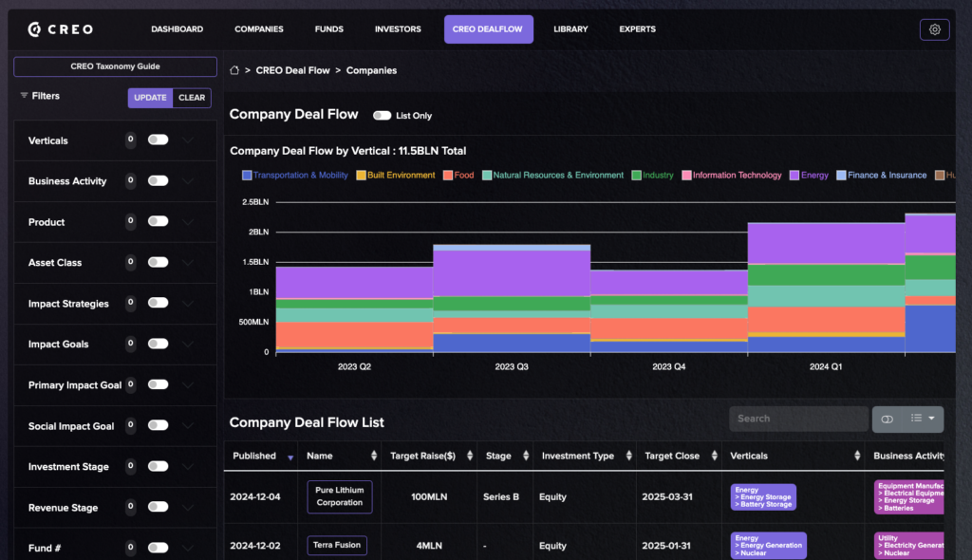Sort the Target Close column

pyautogui.click(x=714, y=456)
